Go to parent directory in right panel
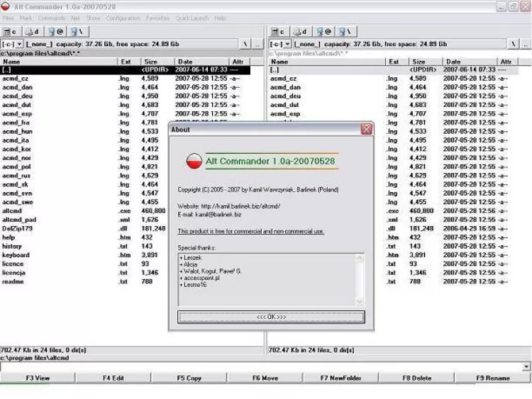 point(526,44)
